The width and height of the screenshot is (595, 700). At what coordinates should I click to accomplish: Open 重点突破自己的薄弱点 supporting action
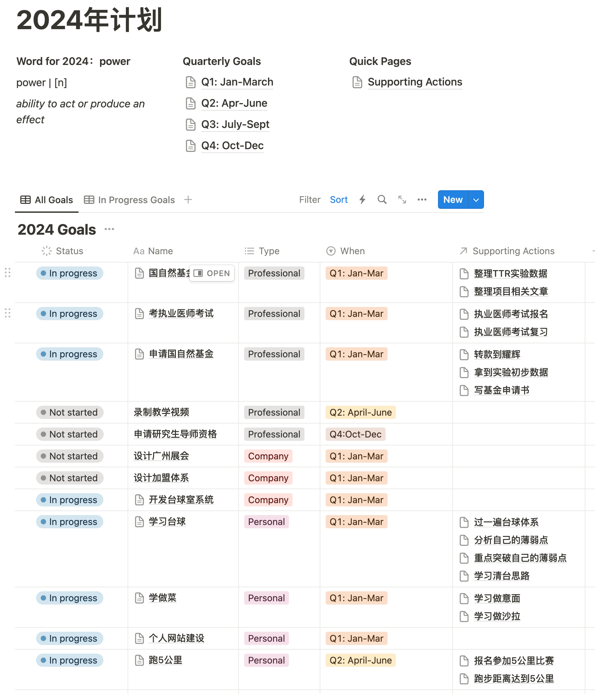pos(520,558)
